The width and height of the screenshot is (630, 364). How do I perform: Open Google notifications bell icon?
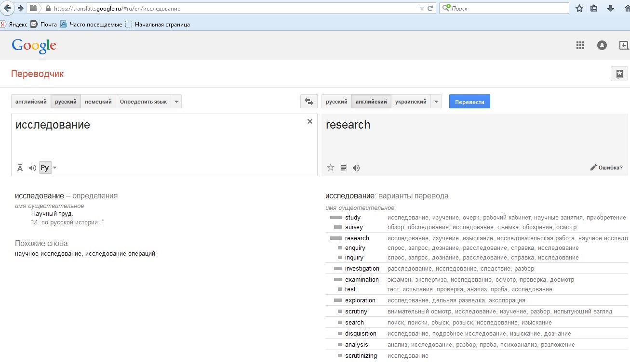pos(602,45)
